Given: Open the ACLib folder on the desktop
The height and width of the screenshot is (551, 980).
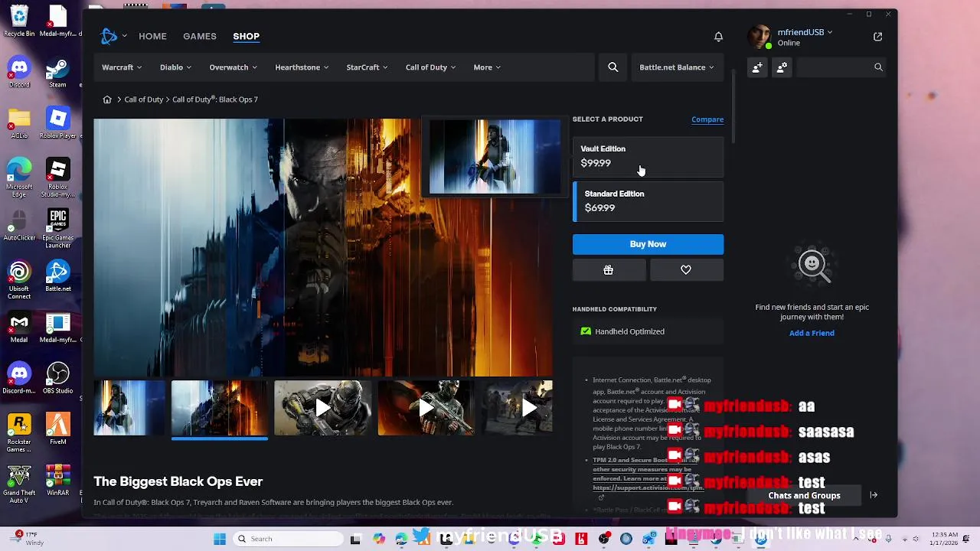Looking at the screenshot, I should 19,122.
